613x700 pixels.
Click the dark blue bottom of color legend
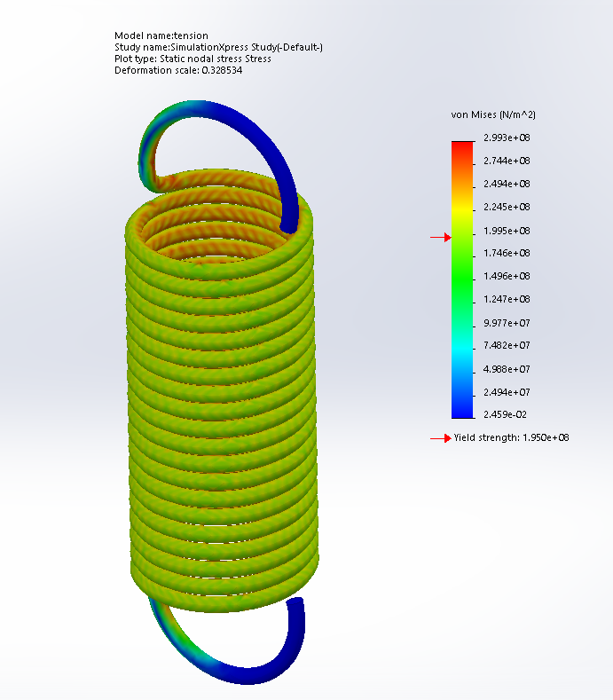coord(462,410)
